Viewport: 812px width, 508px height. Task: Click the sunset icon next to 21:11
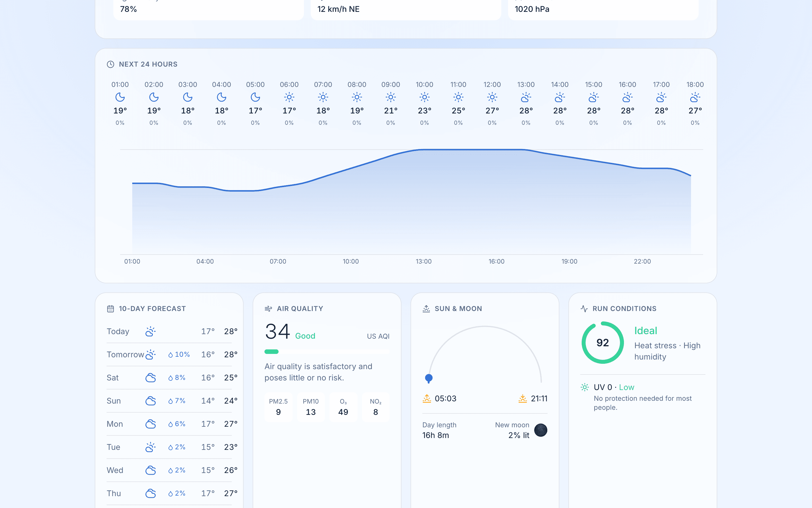coord(523,398)
